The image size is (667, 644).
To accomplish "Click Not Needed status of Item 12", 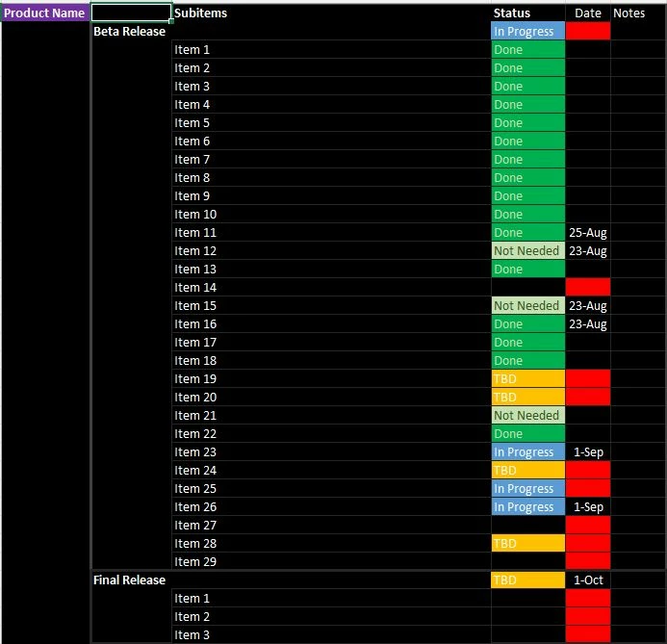I will pos(527,251).
